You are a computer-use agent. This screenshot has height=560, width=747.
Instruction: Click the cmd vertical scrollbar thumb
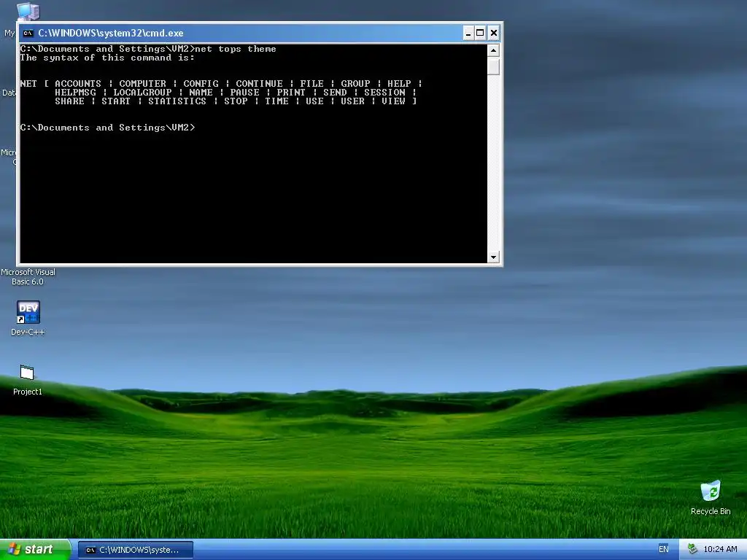[494, 66]
